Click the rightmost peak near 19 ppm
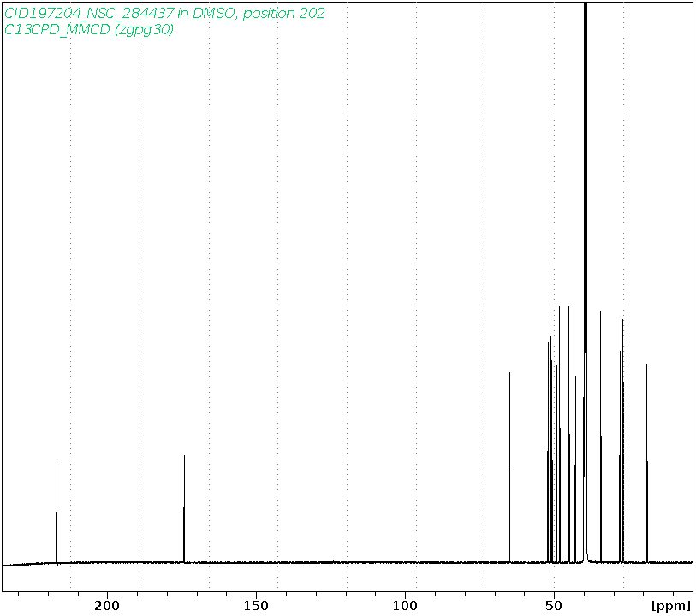The image size is (696, 616). point(646,464)
